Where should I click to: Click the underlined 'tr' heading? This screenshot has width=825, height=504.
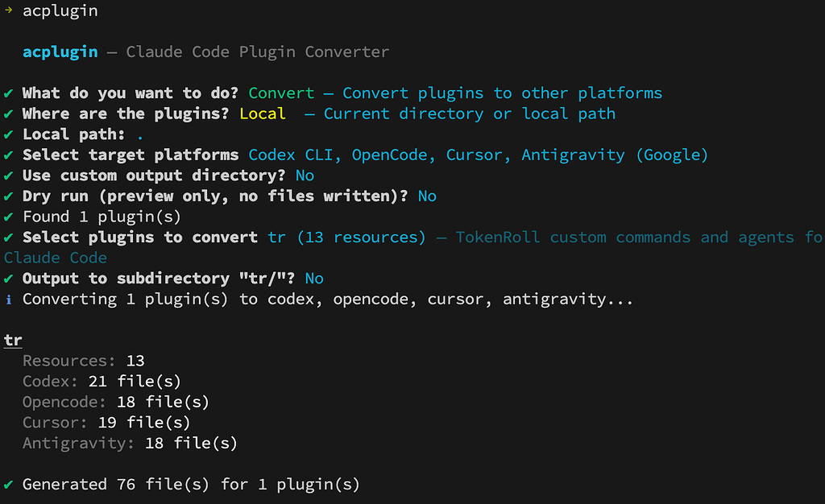pos(13,341)
